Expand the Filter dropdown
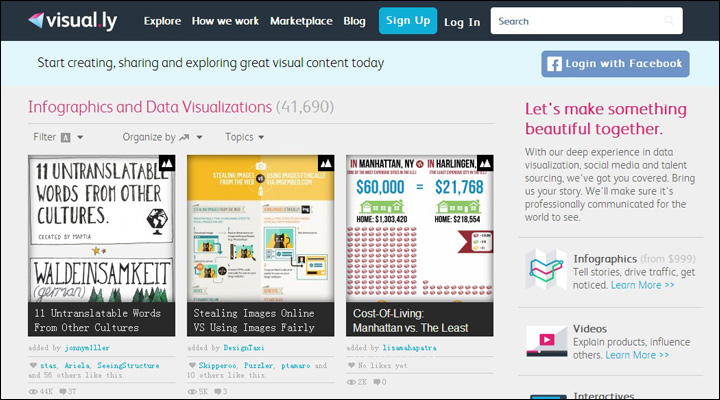Viewport: 720px width, 400px height. pos(58,137)
